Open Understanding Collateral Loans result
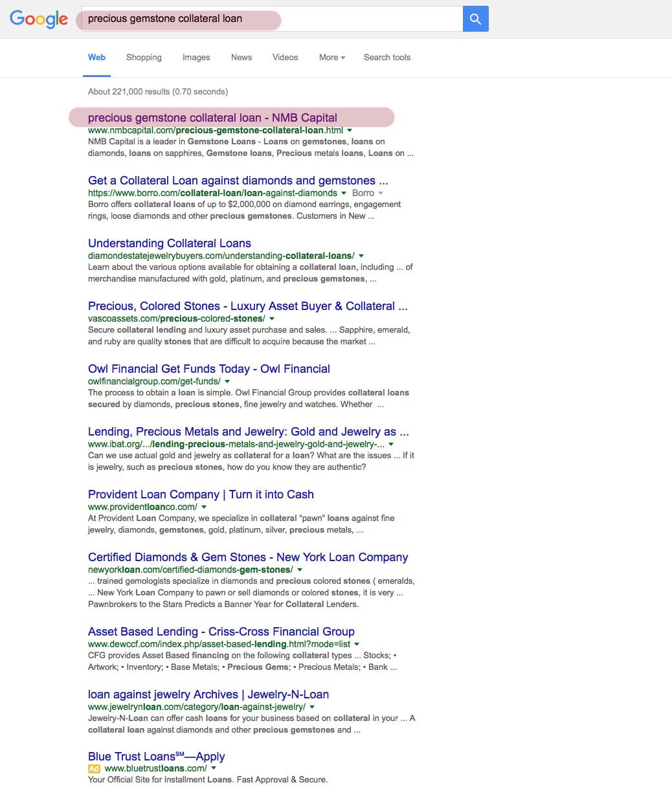 click(x=170, y=243)
